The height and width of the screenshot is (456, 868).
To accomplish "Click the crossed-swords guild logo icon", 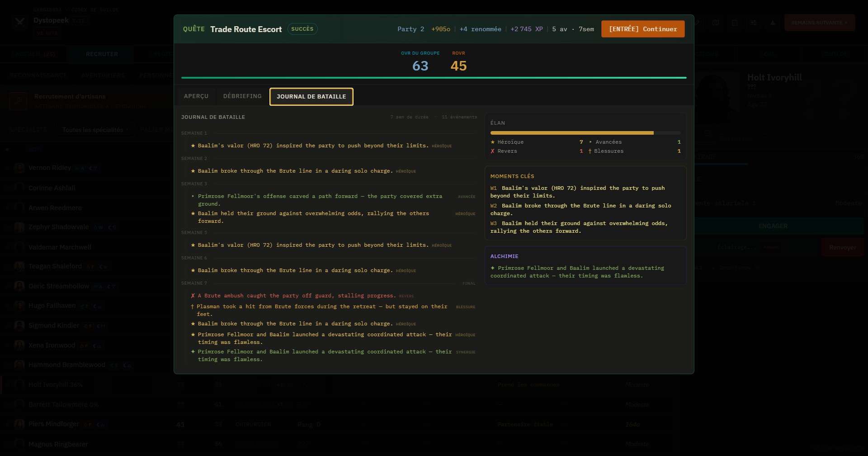I will 19,22.
